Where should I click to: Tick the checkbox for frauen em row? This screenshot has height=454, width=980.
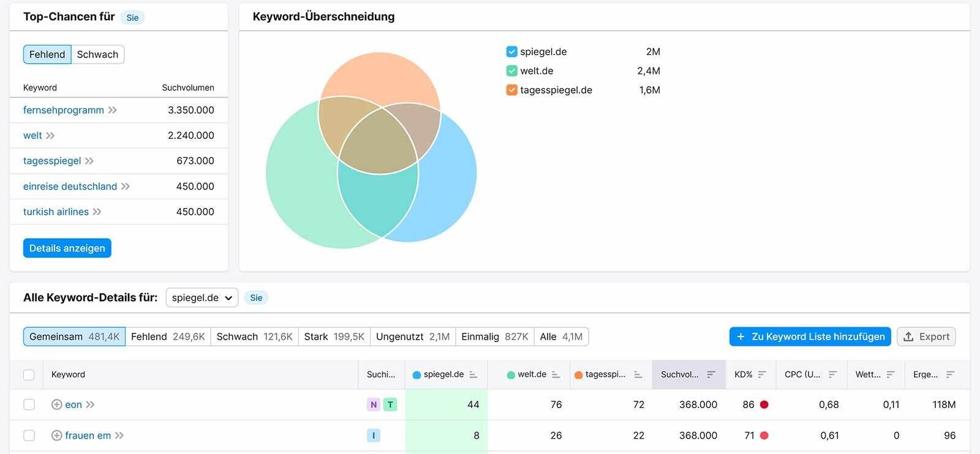29,436
